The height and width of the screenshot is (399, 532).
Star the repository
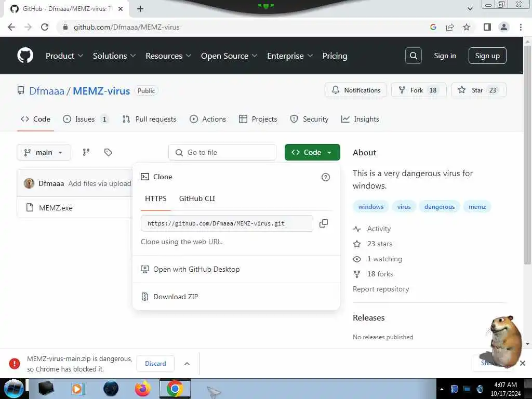(478, 90)
